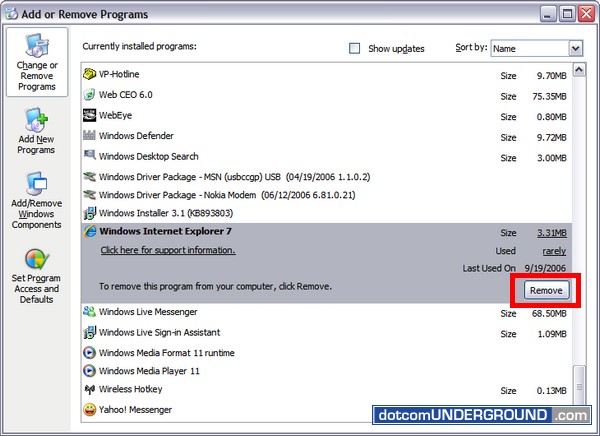Open Add New Programs panel

(36, 131)
